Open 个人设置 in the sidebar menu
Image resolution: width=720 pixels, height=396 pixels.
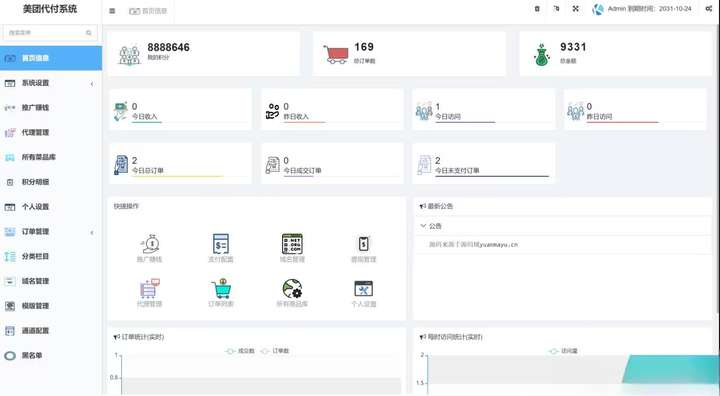point(51,207)
